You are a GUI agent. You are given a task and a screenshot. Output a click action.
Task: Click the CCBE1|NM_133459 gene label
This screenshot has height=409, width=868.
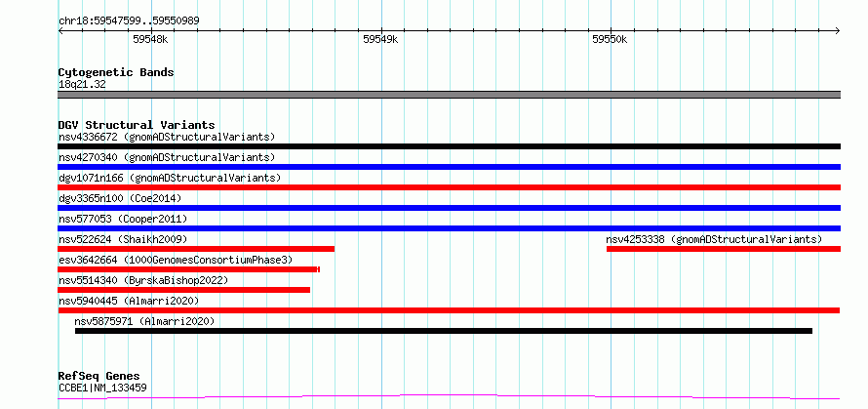[x=102, y=388]
